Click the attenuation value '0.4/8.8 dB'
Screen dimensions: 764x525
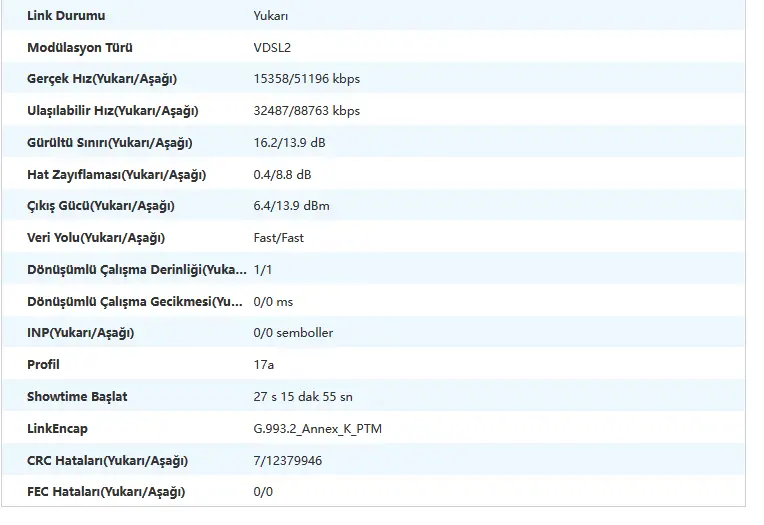282,175
